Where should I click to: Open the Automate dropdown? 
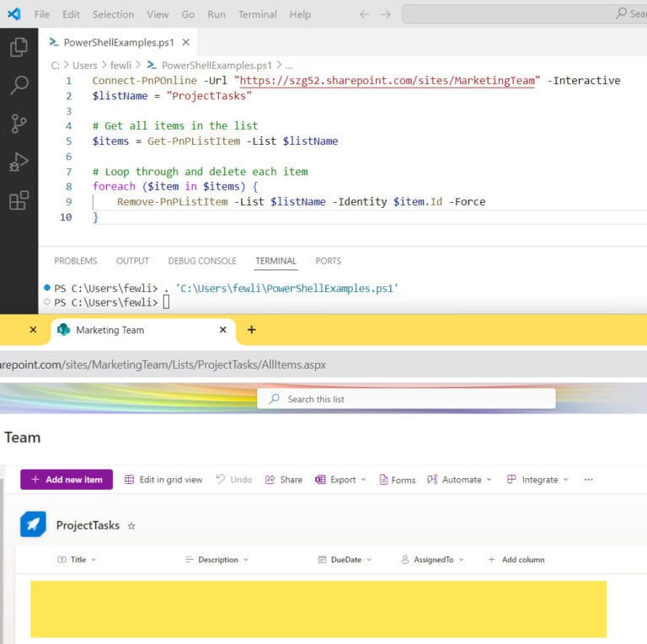[459, 480]
